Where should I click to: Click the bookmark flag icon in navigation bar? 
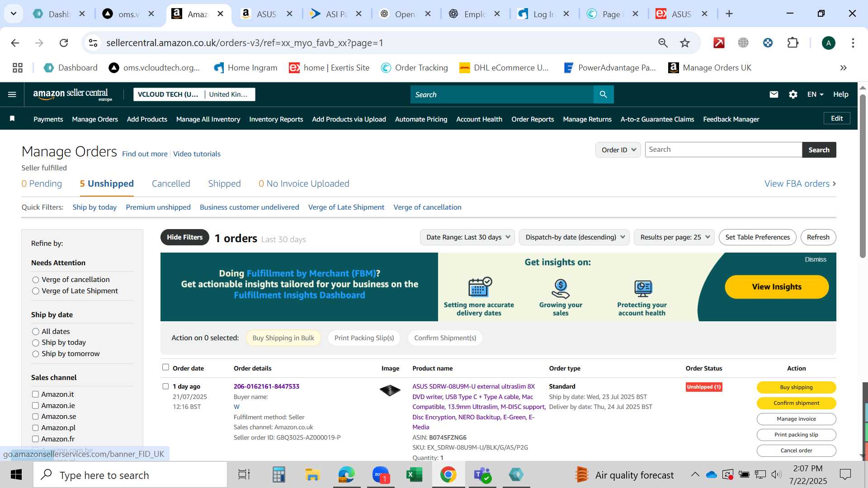[x=12, y=119]
